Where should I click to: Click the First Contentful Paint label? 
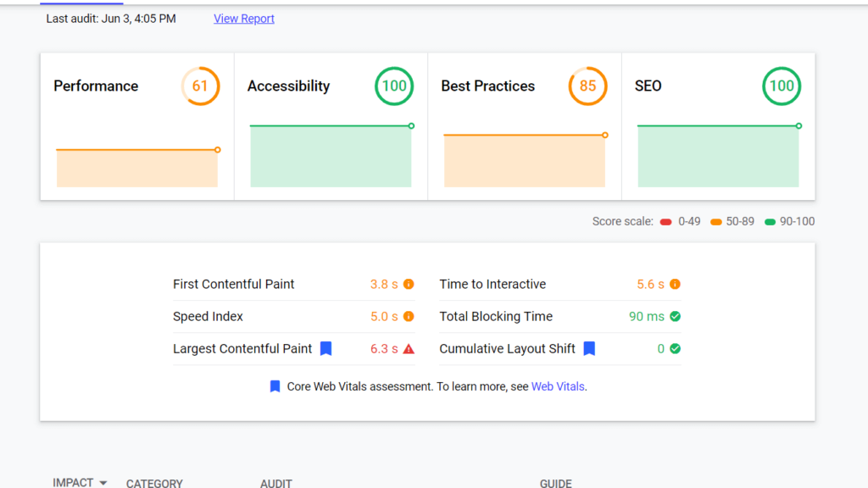[234, 284]
